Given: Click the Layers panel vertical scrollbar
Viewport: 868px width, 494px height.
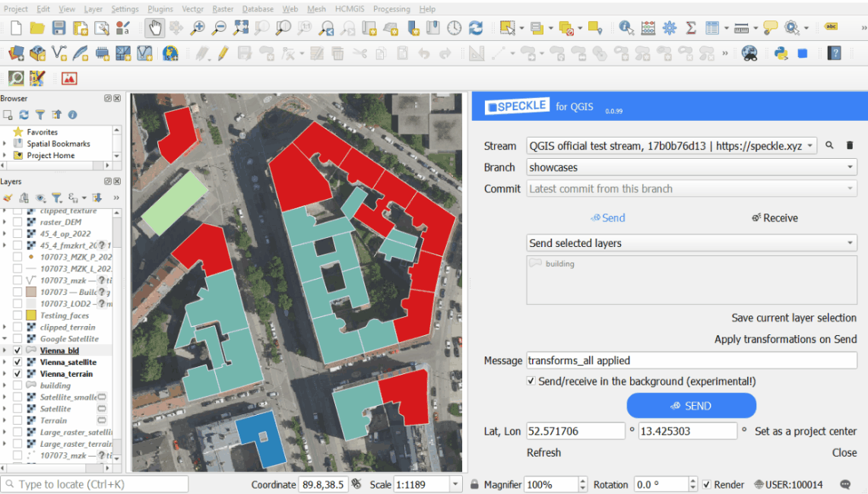Looking at the screenshot, I should click(117, 336).
